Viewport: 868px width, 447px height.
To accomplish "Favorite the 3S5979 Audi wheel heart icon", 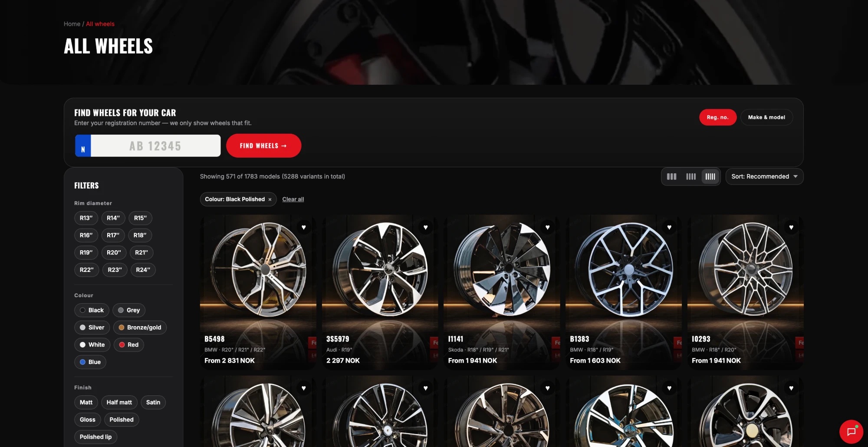I will tap(426, 227).
